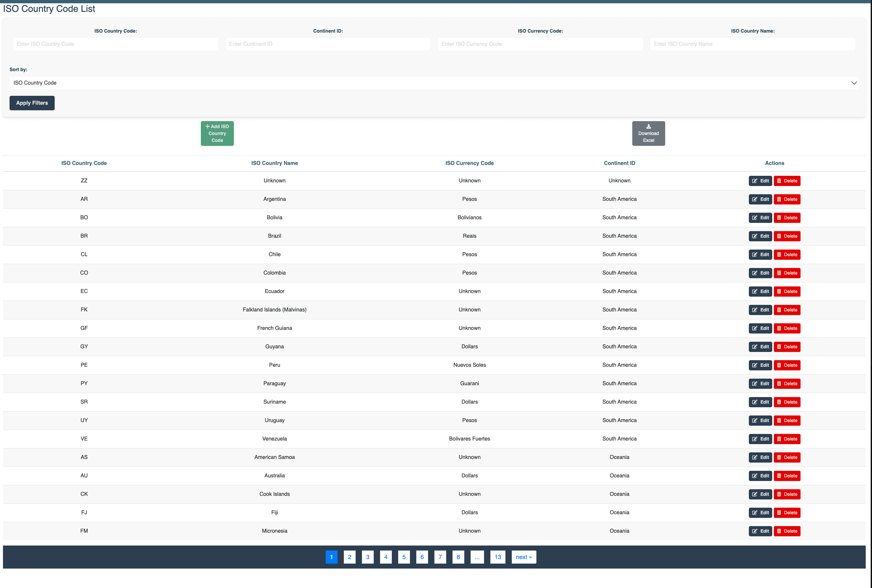
Task: Edit the French Guiana entry
Action: pyautogui.click(x=760, y=328)
